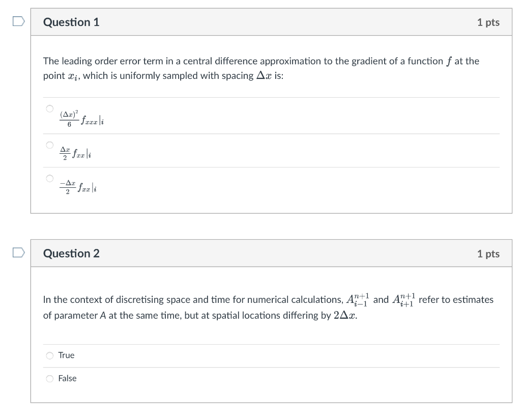
Task: Select radio button for Δx/2 fxx answer
Action: click(49, 144)
